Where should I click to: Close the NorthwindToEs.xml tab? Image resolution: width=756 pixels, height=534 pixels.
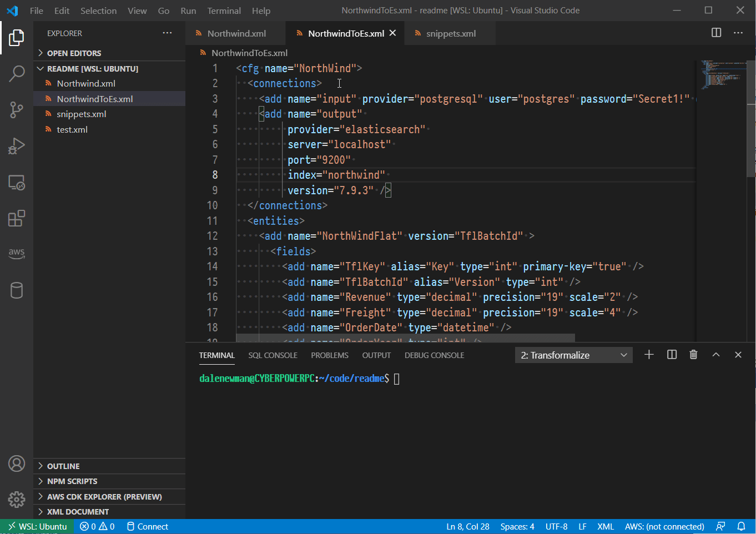click(393, 33)
